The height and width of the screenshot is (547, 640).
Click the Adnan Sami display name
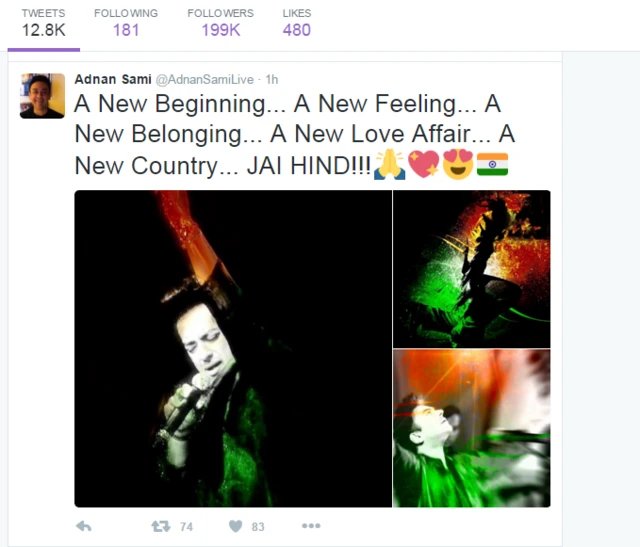pyautogui.click(x=113, y=79)
